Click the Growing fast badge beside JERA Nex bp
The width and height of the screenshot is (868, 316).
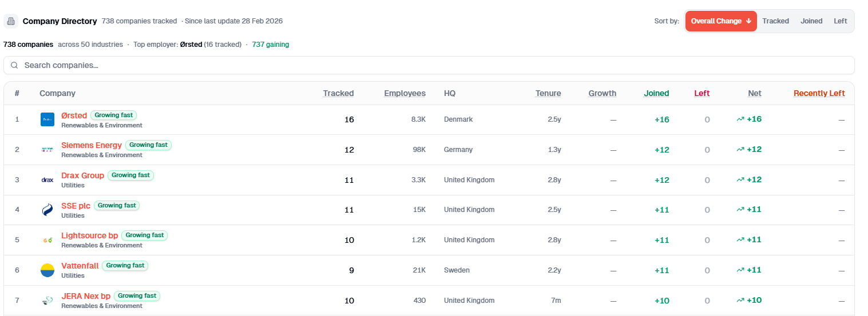pyautogui.click(x=137, y=296)
